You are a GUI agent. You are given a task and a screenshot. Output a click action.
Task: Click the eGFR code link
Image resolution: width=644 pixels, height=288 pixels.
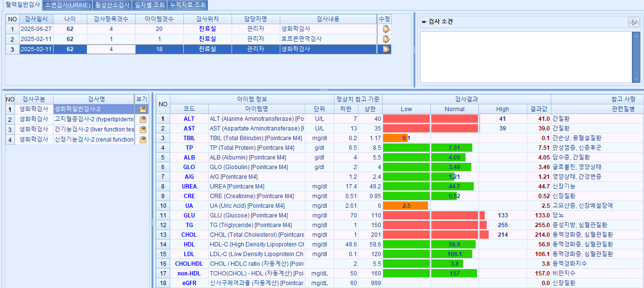pyautogui.click(x=189, y=283)
